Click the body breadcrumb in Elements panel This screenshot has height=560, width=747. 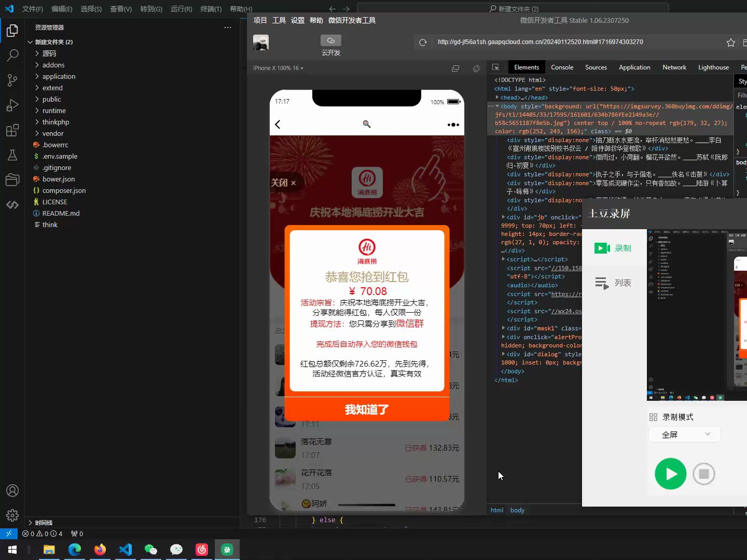click(x=517, y=510)
